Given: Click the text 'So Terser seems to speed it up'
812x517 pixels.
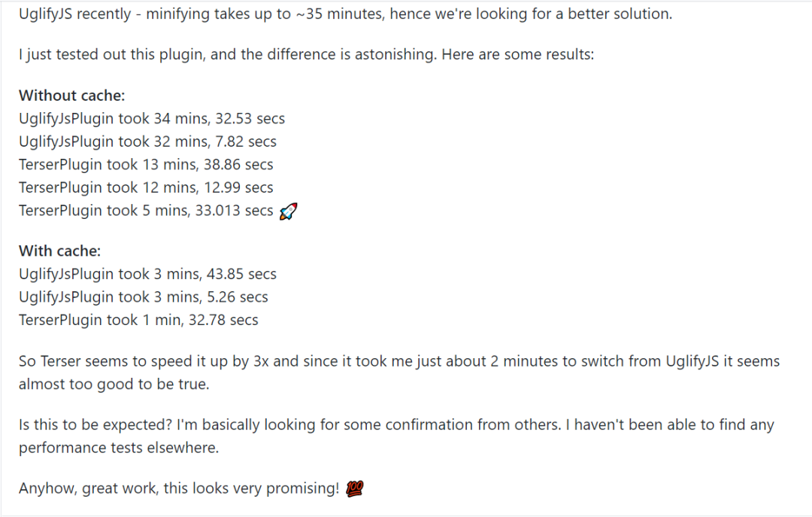Looking at the screenshot, I should 120,361.
